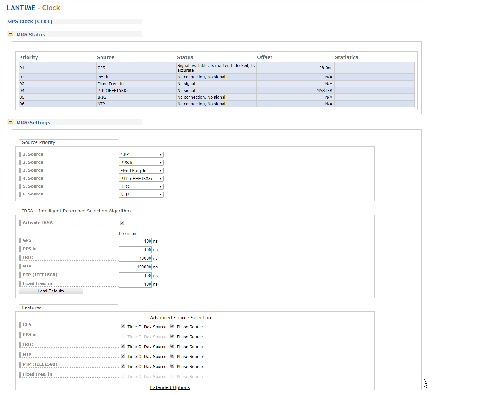The image size is (497, 395).
Task: Toggle IRIG Phase Source checkbox
Action: point(172,346)
